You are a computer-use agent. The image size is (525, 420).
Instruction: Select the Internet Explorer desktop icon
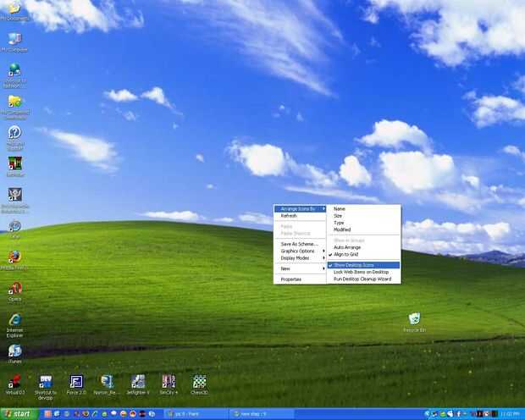15,325
